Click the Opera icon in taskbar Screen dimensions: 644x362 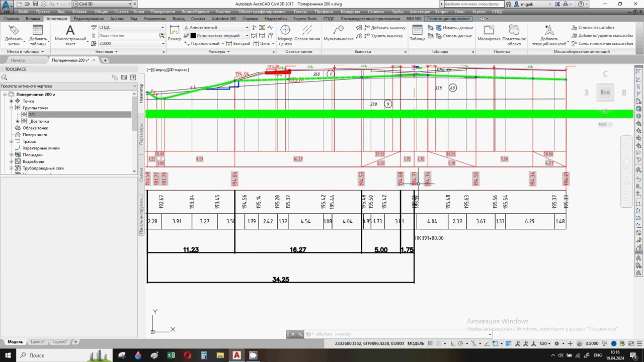coord(188,355)
